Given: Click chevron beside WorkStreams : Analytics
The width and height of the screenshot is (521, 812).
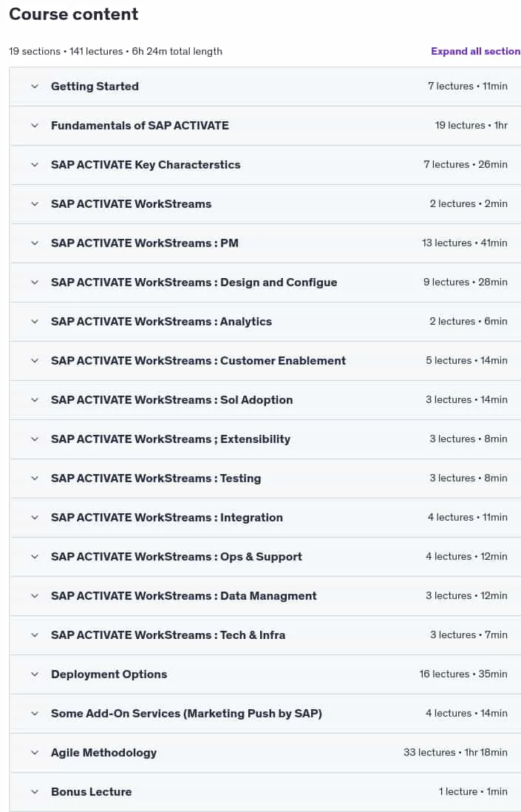Looking at the screenshot, I should pos(35,322).
